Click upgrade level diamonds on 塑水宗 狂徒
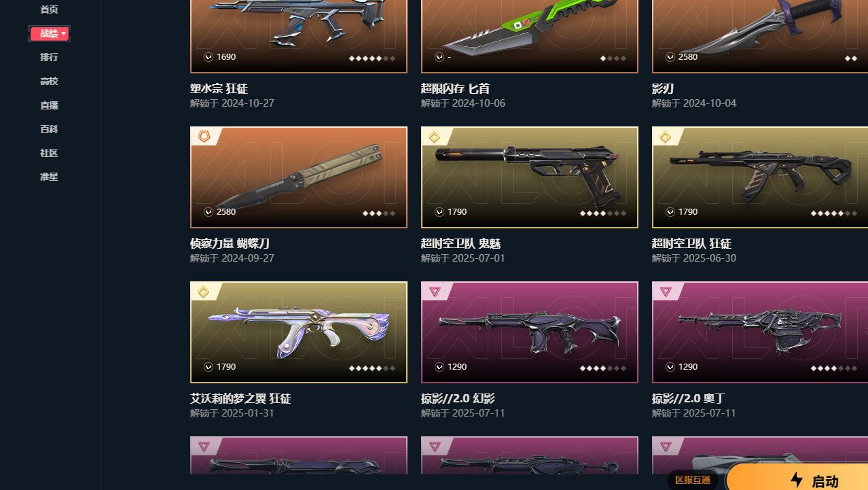The image size is (868, 490). (372, 58)
